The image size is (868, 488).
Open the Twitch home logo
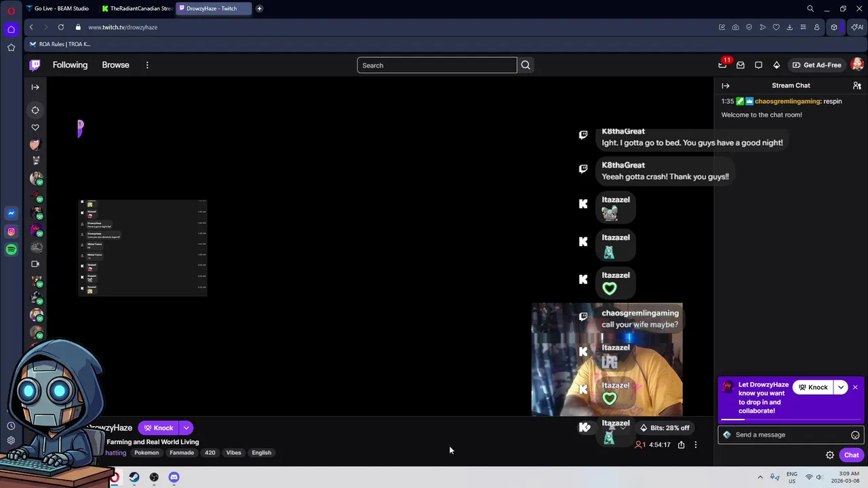(x=35, y=65)
